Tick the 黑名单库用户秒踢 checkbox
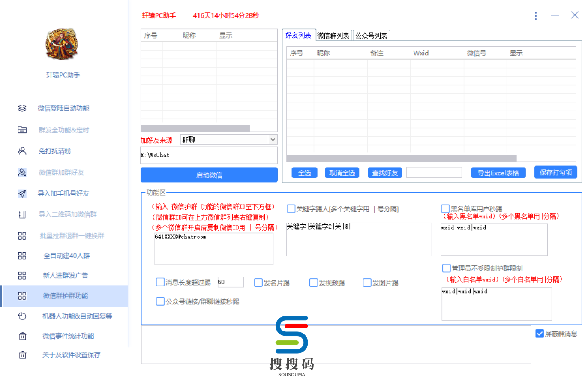The height and width of the screenshot is (379, 588). tap(445, 209)
